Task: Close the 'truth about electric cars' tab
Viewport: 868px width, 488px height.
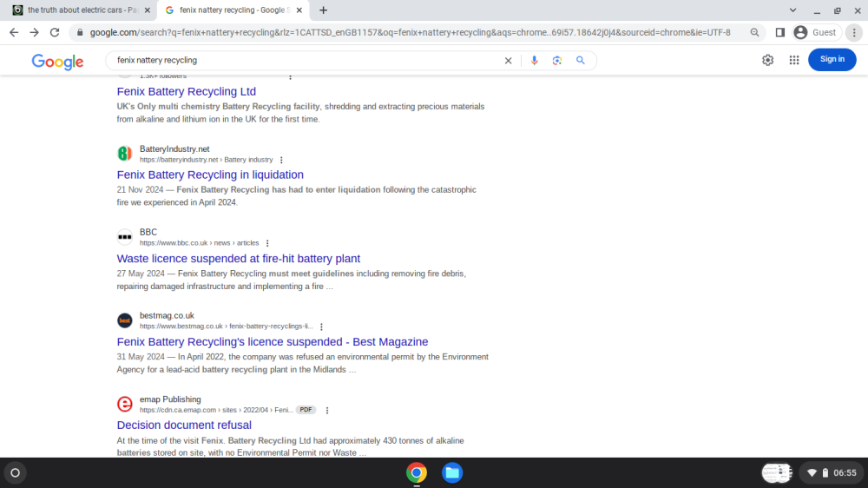Action: pyautogui.click(x=148, y=10)
